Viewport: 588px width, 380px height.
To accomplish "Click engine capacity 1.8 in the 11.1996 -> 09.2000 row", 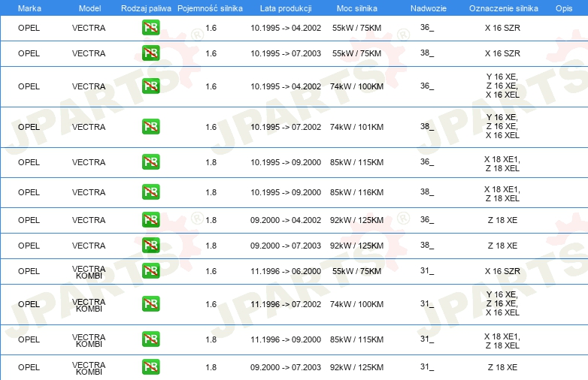I will (x=211, y=339).
